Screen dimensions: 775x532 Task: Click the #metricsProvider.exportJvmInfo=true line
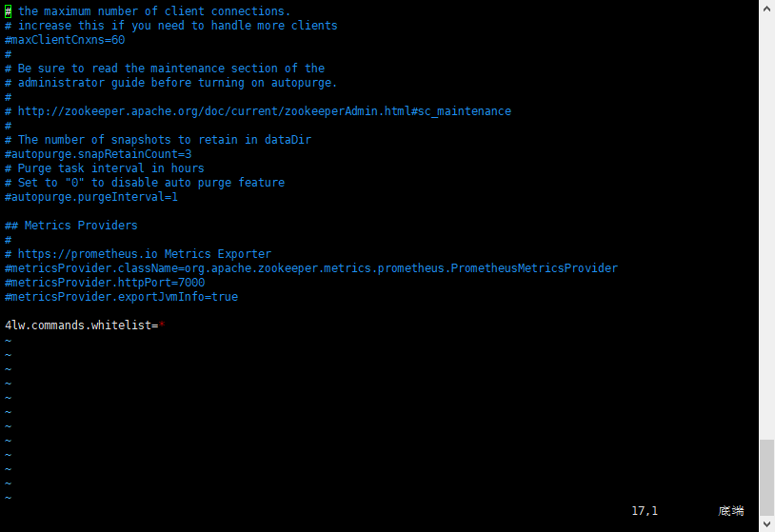point(121,297)
